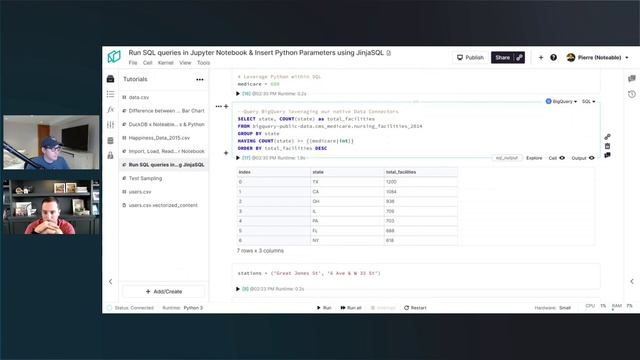Click the Add/Create button
The width and height of the screenshot is (640, 360).
click(164, 291)
